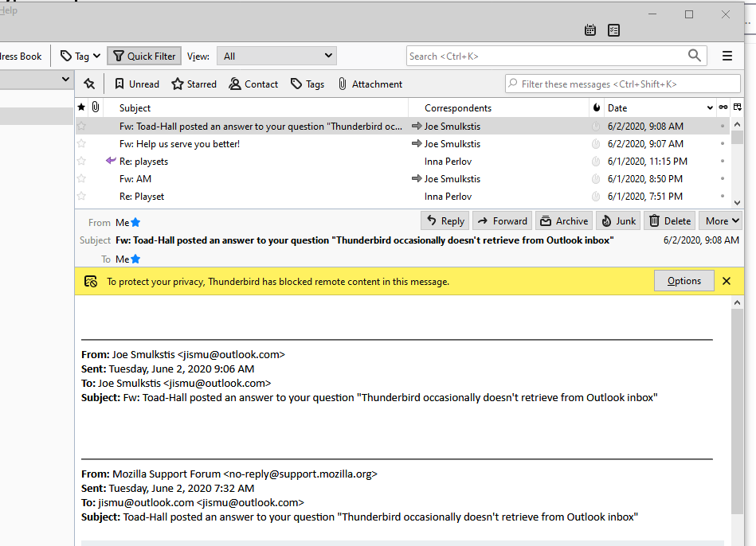Forward the open message
Screen dimensions: 756x546
[x=503, y=220]
